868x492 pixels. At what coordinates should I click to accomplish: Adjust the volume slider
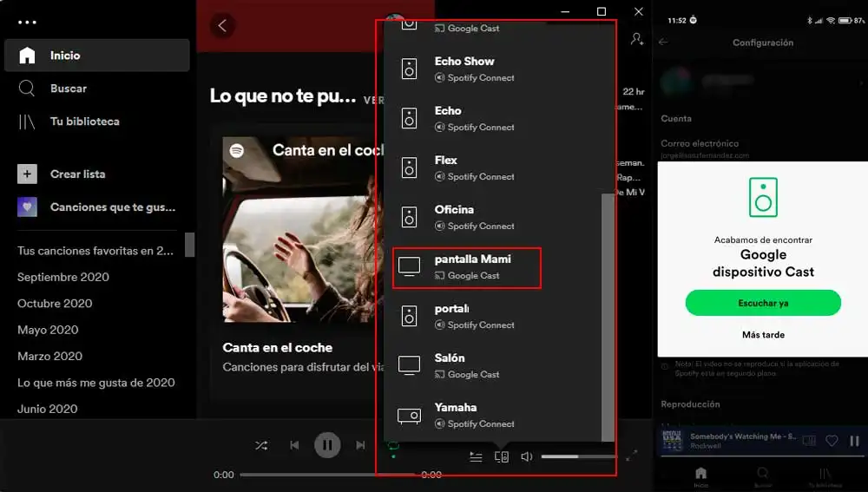(578, 456)
